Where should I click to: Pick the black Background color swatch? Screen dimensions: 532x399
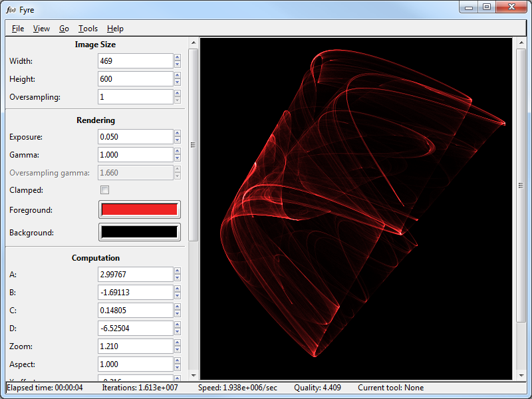[x=139, y=232]
